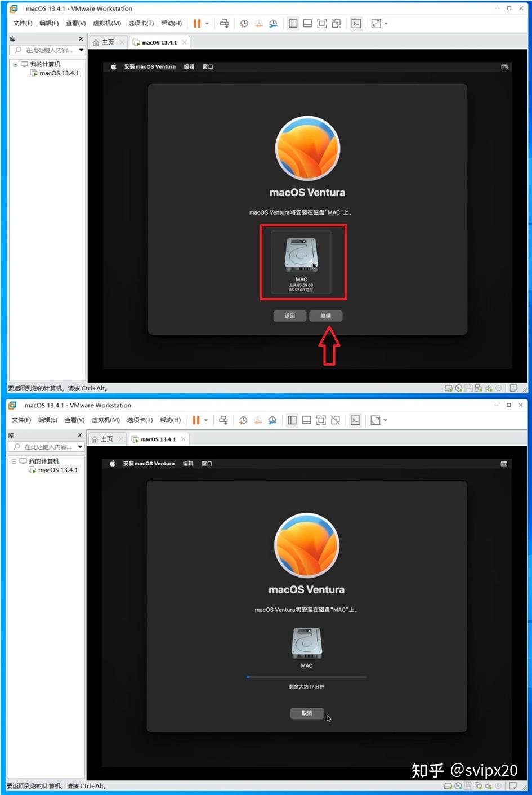Click hard disk status icon in disk-selection window
The height and width of the screenshot is (795, 532).
tap(449, 388)
